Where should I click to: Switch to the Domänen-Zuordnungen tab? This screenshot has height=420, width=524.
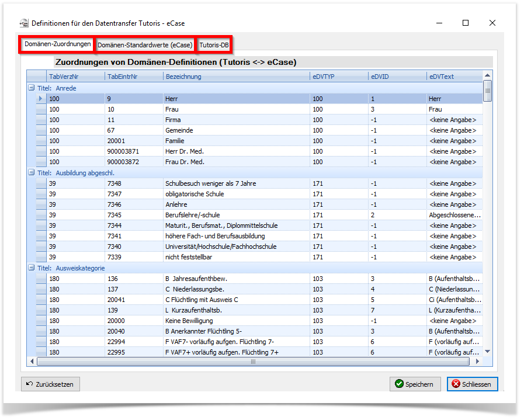click(57, 44)
